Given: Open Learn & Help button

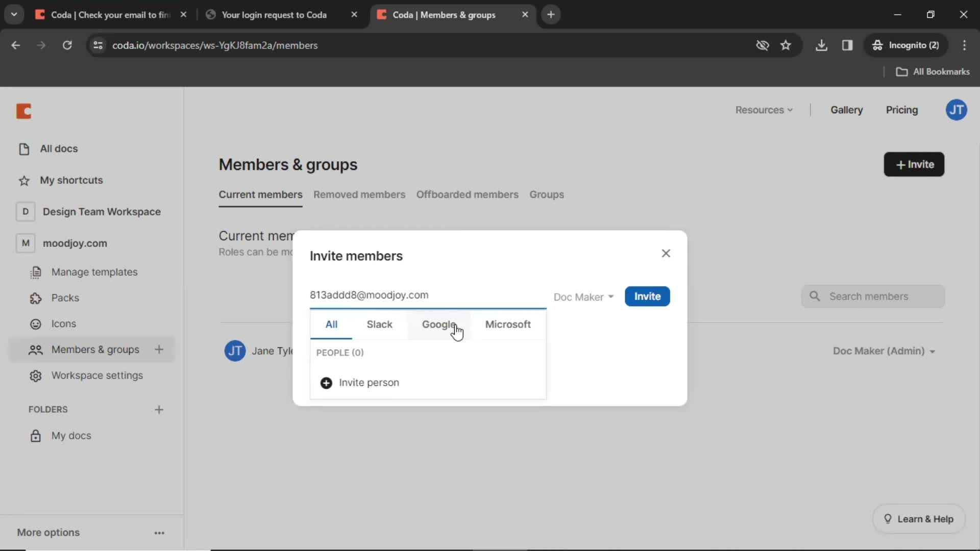Looking at the screenshot, I should 918,519.
